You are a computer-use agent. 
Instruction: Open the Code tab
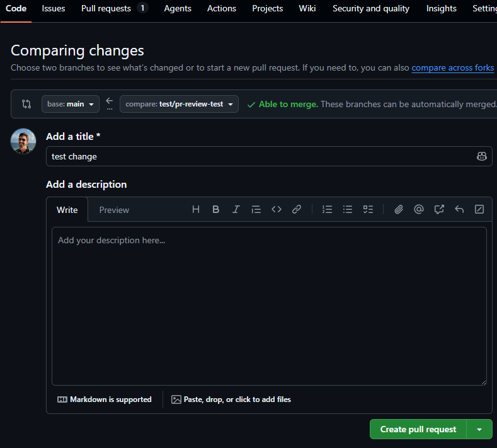pyautogui.click(x=16, y=9)
